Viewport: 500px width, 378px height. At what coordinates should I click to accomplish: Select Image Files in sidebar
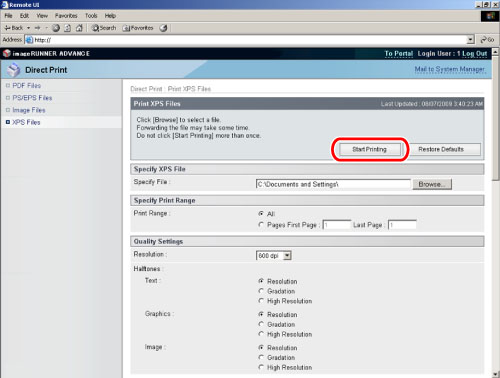(29, 110)
